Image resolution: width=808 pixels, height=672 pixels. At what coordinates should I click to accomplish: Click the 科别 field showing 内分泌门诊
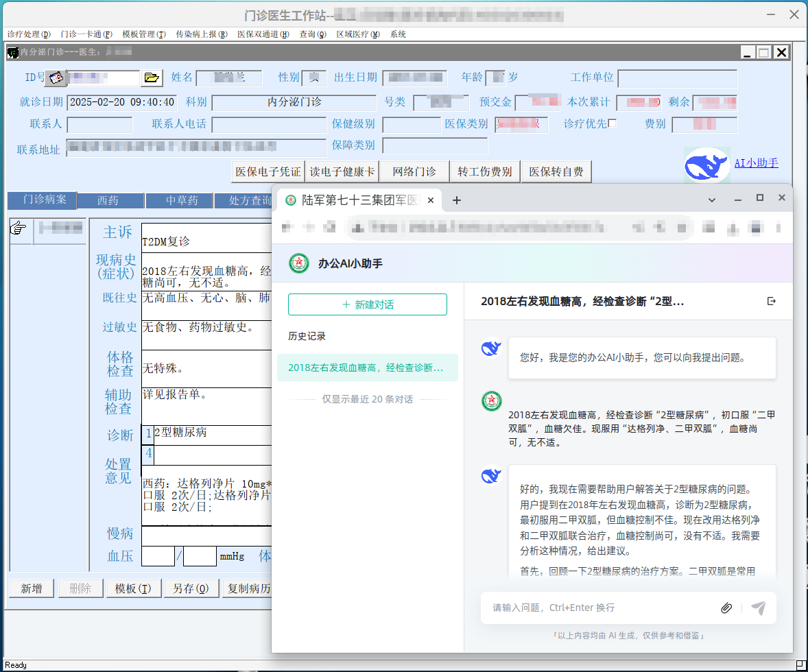294,102
